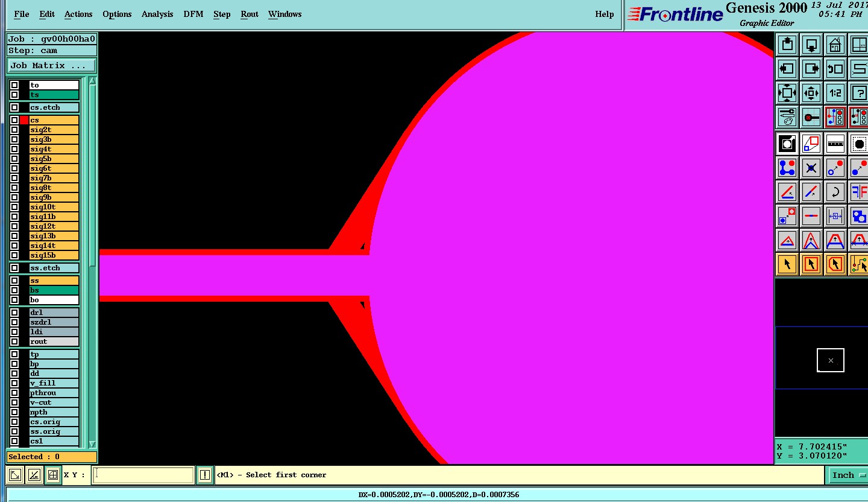Screen dimensions: 868x502
Task: Open the Edit menu
Action: (x=47, y=14)
